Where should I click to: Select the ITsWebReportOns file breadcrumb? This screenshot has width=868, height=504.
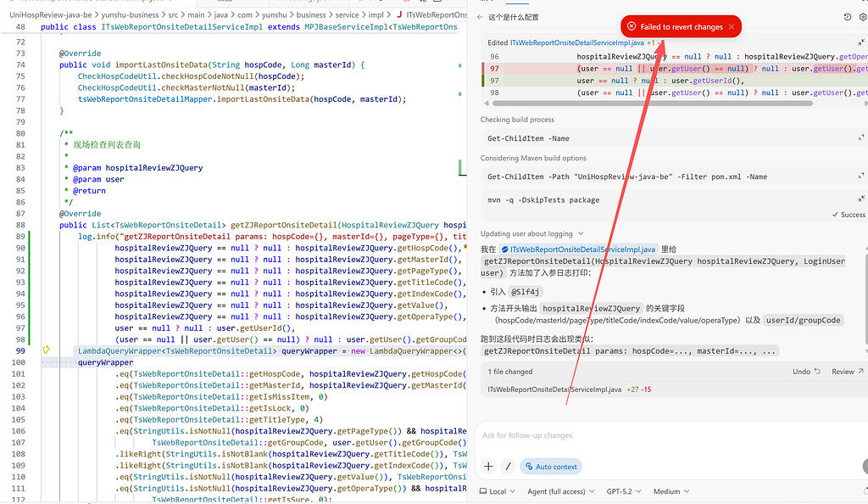coord(437,15)
